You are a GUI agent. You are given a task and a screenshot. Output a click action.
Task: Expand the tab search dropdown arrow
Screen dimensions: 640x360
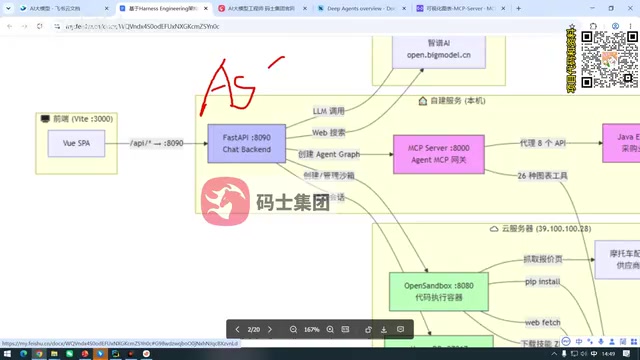[8, 8]
